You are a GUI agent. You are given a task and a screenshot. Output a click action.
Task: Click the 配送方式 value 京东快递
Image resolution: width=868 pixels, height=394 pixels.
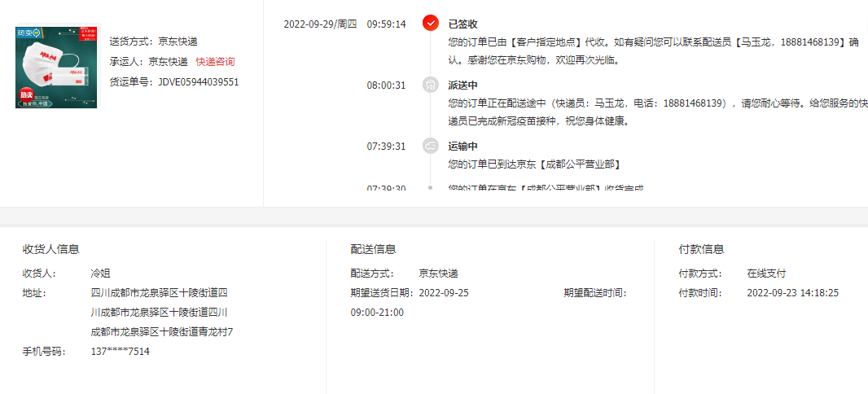click(x=438, y=274)
